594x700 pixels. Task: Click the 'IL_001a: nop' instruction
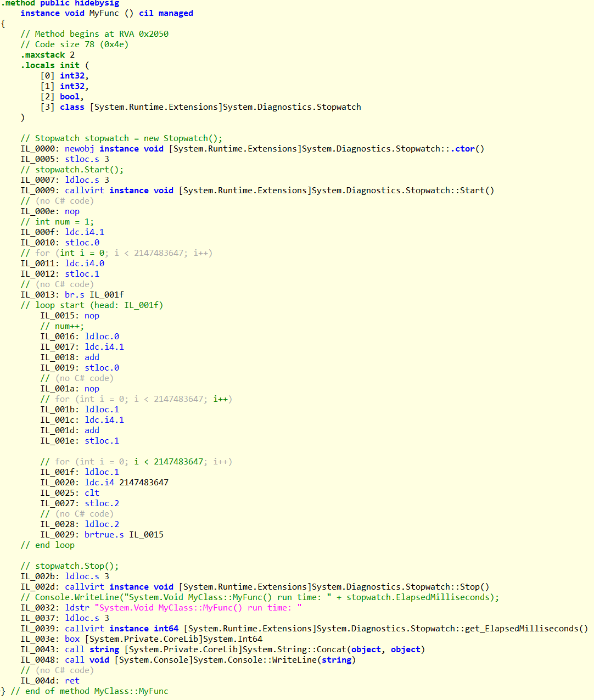click(70, 389)
